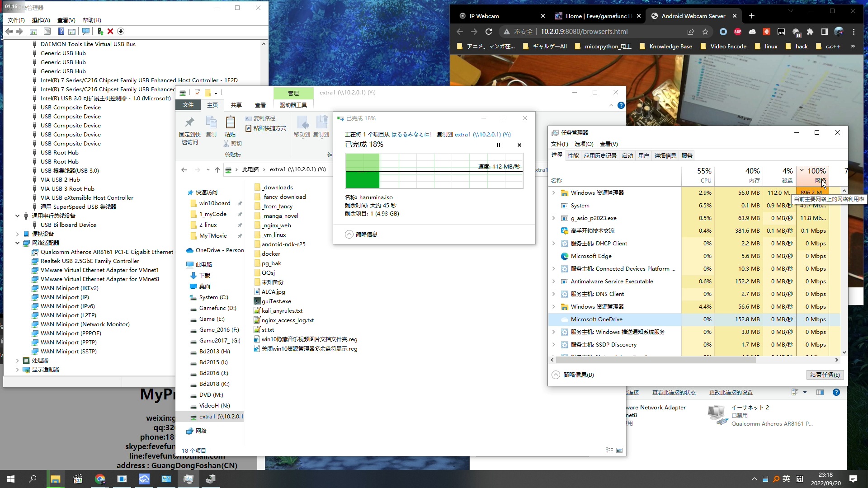Reload the browser page
This screenshot has height=488, width=868.
(489, 32)
